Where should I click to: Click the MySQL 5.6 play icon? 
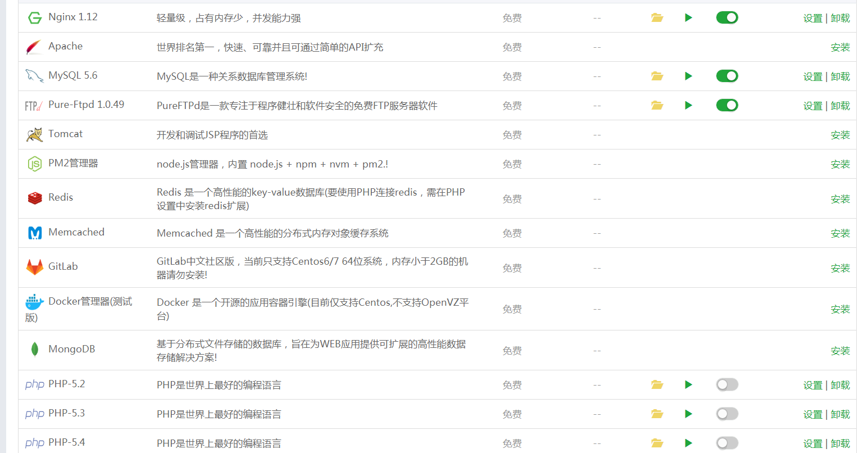(x=689, y=76)
